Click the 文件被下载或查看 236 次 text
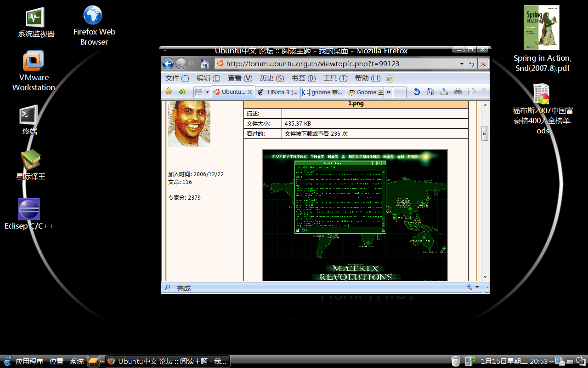This screenshot has width=588, height=368. pos(316,134)
